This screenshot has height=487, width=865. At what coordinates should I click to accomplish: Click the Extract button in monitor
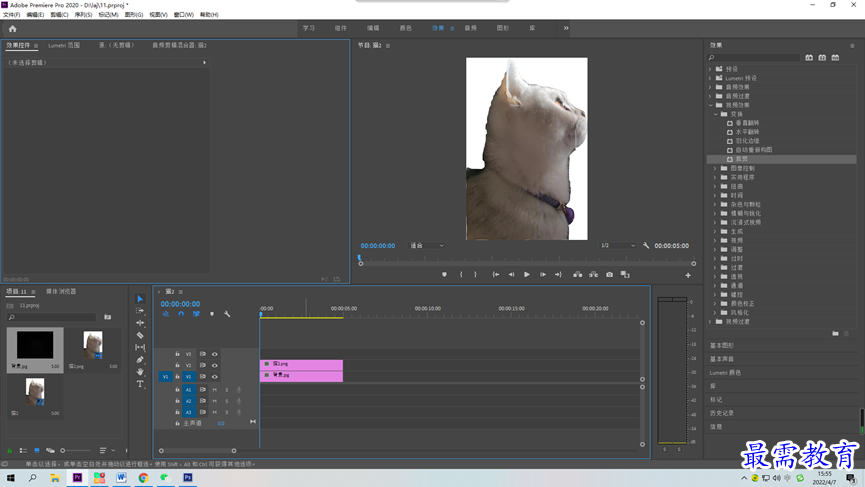click(594, 275)
